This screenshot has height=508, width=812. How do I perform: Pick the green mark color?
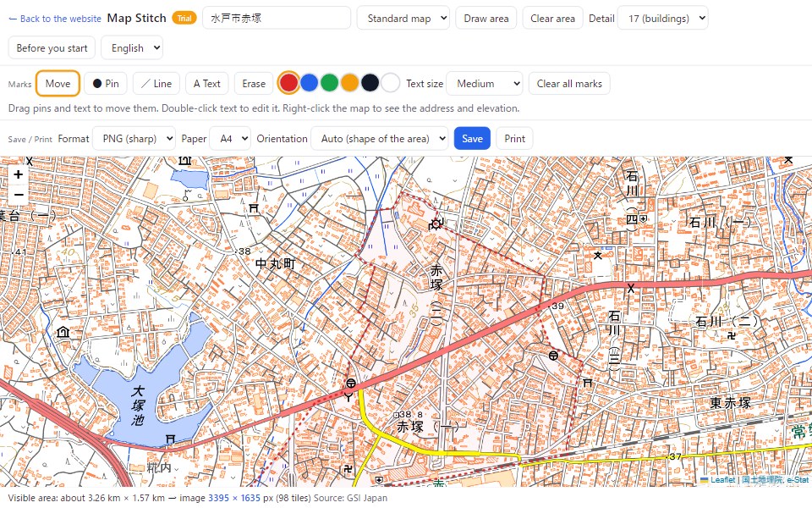[x=329, y=83]
